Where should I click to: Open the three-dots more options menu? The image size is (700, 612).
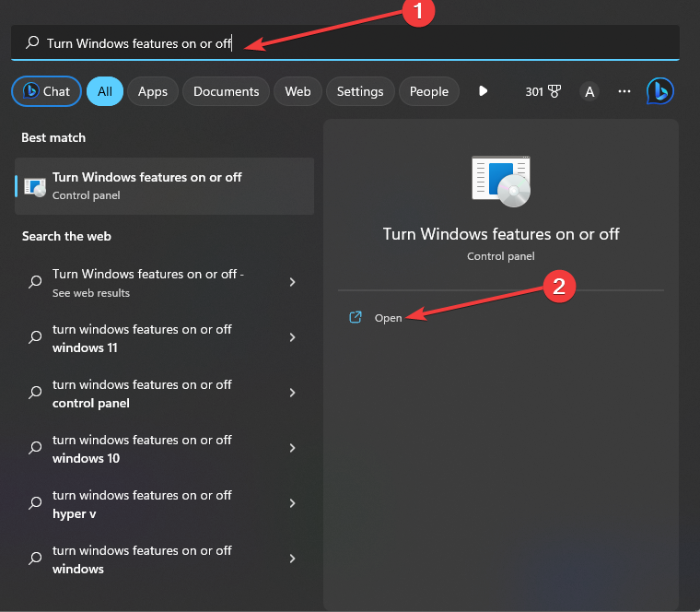(x=624, y=91)
